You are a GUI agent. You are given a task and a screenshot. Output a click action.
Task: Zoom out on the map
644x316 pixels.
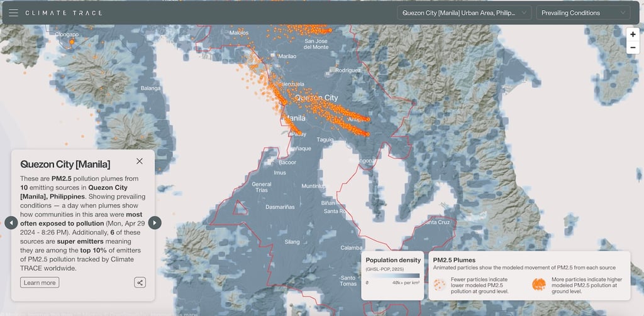point(633,48)
